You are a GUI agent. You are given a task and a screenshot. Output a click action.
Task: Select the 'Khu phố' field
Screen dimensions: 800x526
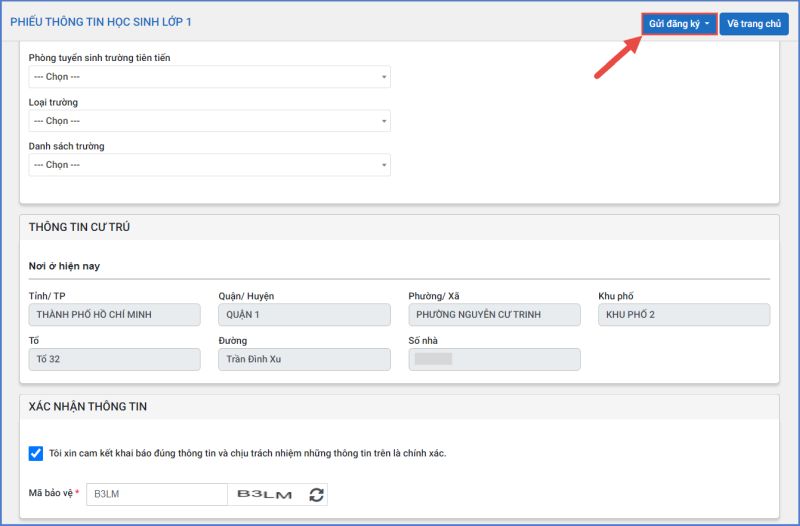684,315
